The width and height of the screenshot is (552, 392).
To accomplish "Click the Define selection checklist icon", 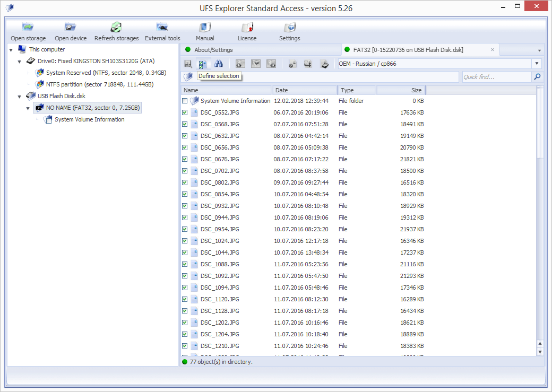I will coord(203,64).
